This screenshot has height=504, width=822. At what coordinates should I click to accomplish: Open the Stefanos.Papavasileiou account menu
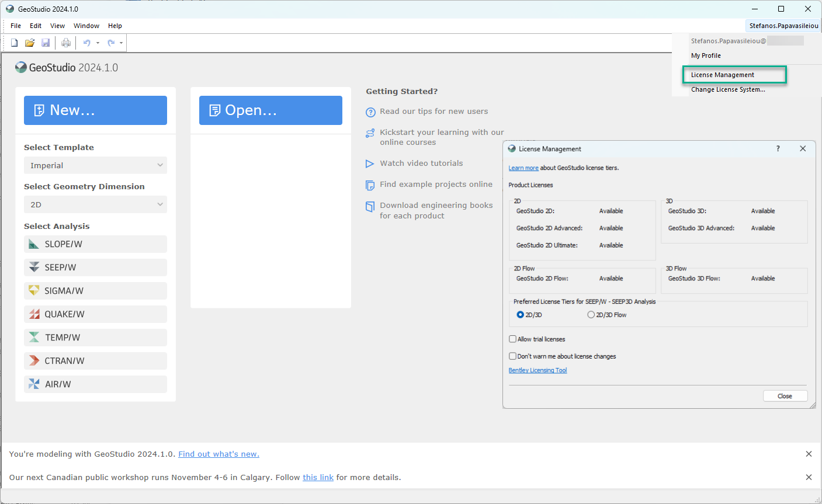click(x=783, y=26)
